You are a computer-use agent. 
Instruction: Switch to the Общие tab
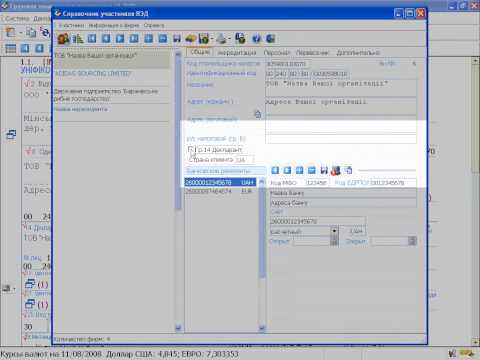[200, 52]
